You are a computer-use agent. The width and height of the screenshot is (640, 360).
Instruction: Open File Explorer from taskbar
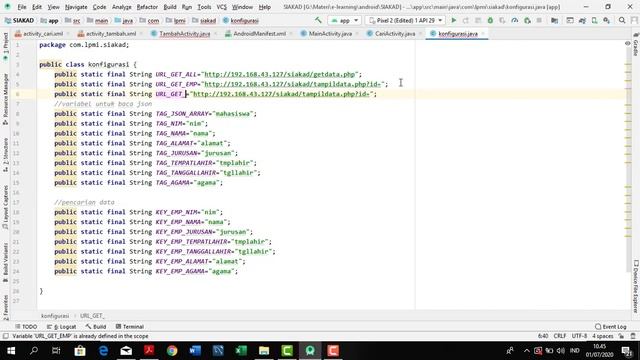264,351
